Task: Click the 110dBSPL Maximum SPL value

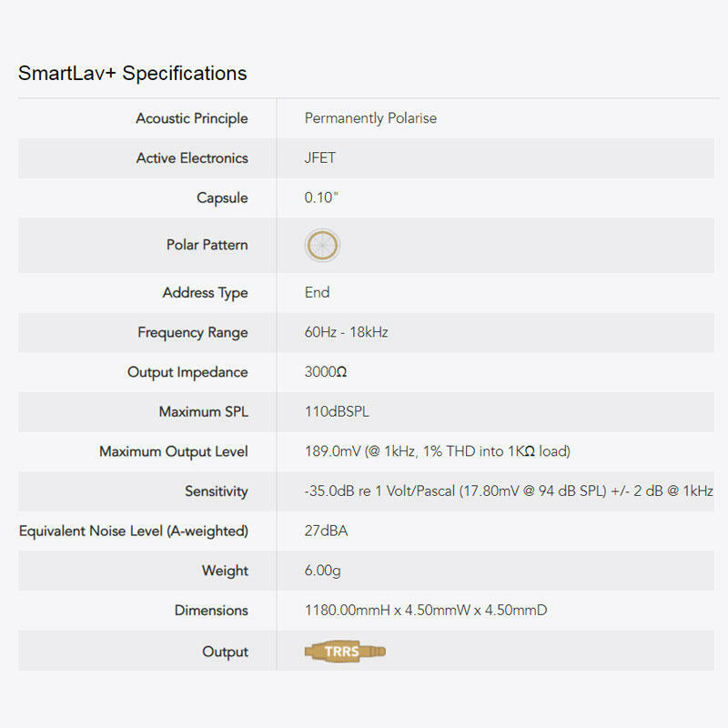Action: (337, 412)
